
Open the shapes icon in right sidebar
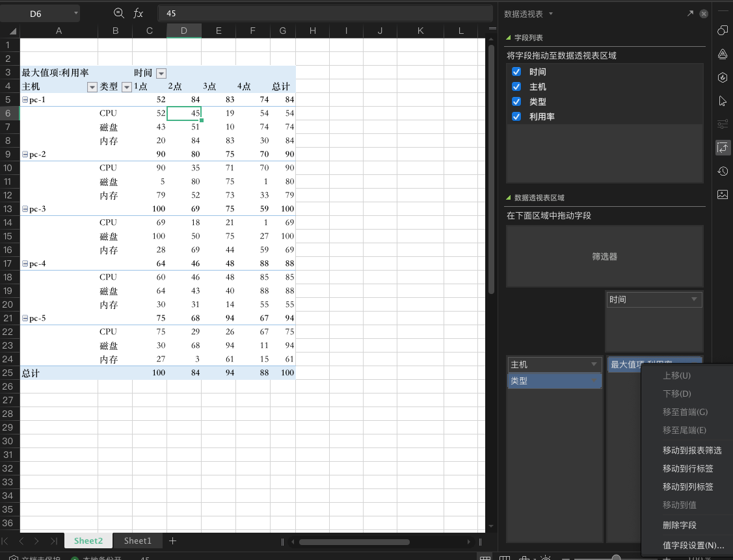coord(722,31)
